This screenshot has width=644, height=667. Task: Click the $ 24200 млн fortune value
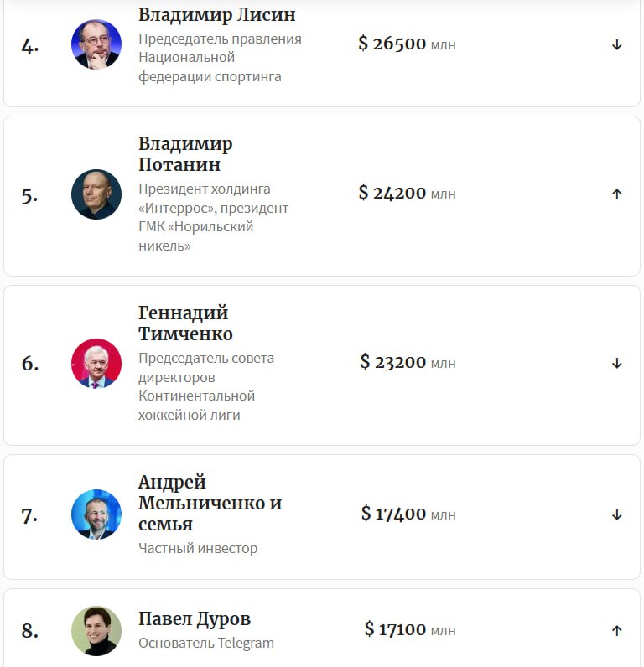pos(407,193)
